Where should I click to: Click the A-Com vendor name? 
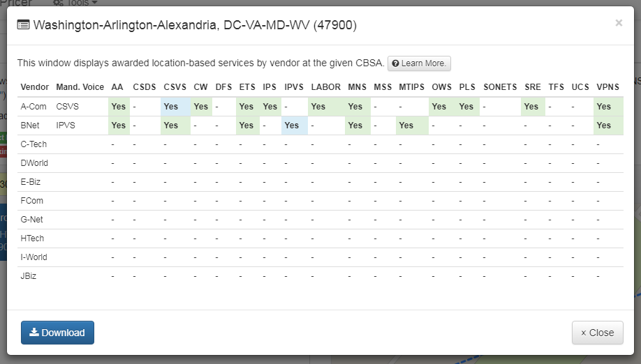point(34,107)
